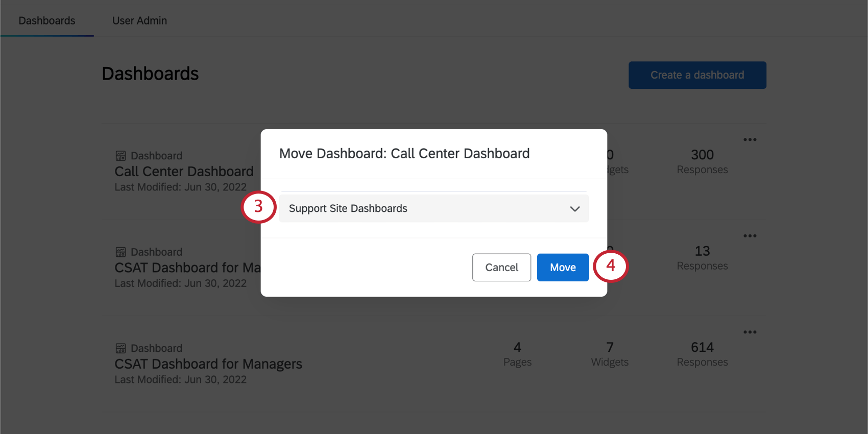Image resolution: width=868 pixels, height=434 pixels.
Task: Cancel the Move Dashboard dialog
Action: (x=501, y=268)
